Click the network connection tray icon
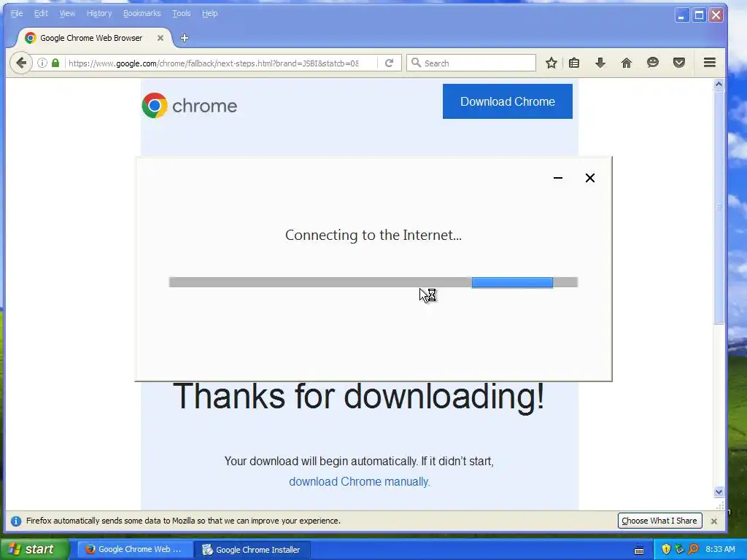The height and width of the screenshot is (560, 747). pyautogui.click(x=679, y=549)
